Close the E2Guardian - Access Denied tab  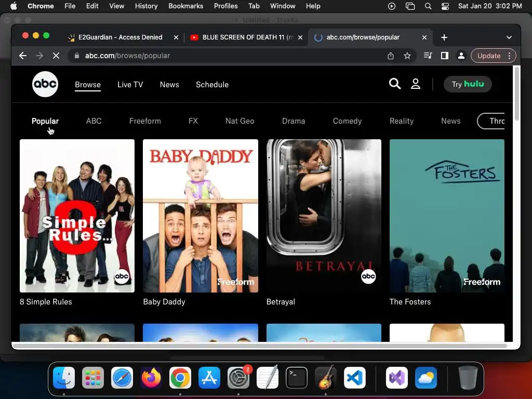point(176,37)
